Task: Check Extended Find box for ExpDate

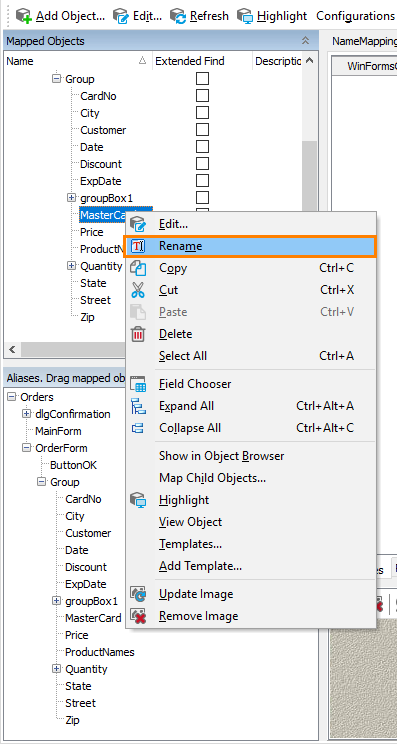Action: click(x=203, y=181)
